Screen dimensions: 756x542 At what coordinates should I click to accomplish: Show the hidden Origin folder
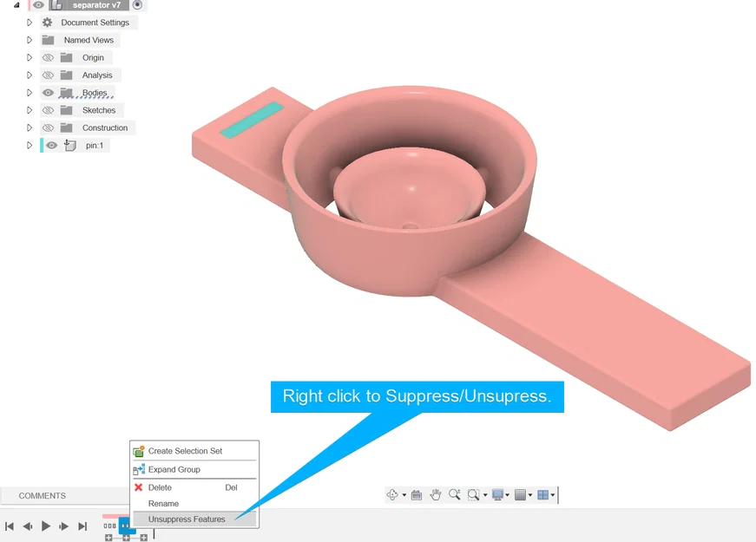point(48,58)
